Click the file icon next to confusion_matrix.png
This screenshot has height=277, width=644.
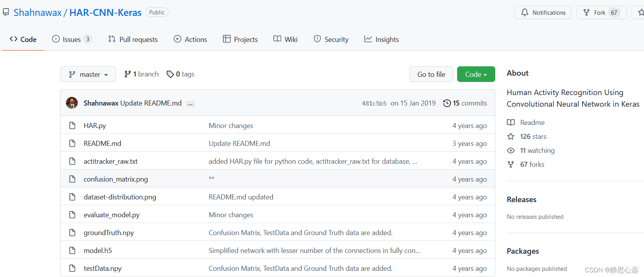72,179
